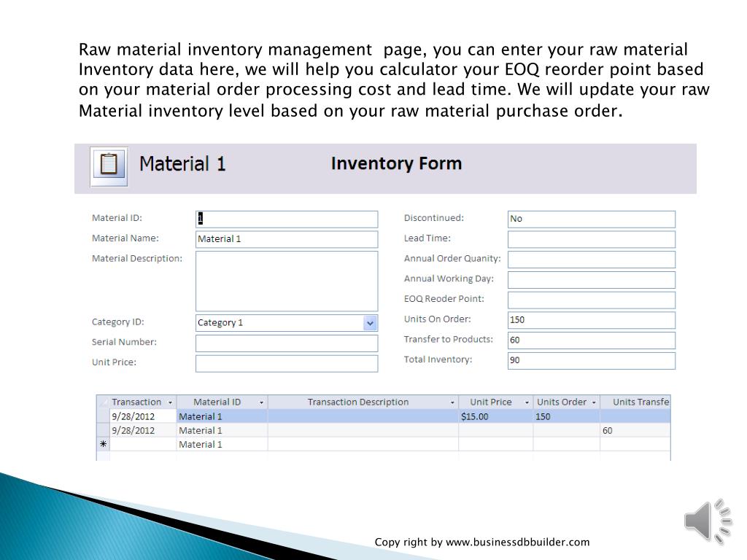Image resolution: width=747 pixels, height=560 pixels.
Task: Click the Serial Number field
Action: [x=286, y=343]
